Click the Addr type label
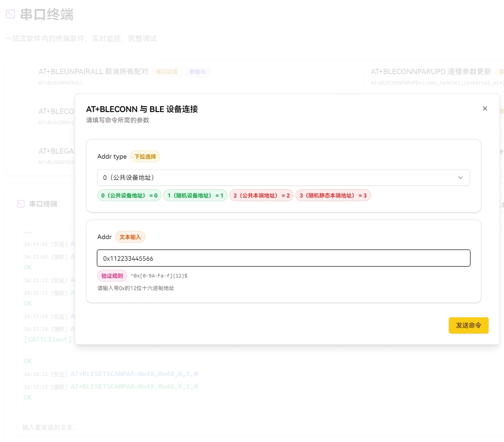The image size is (504, 442). point(112,156)
